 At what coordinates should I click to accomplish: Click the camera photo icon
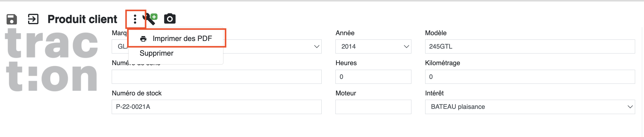170,19
